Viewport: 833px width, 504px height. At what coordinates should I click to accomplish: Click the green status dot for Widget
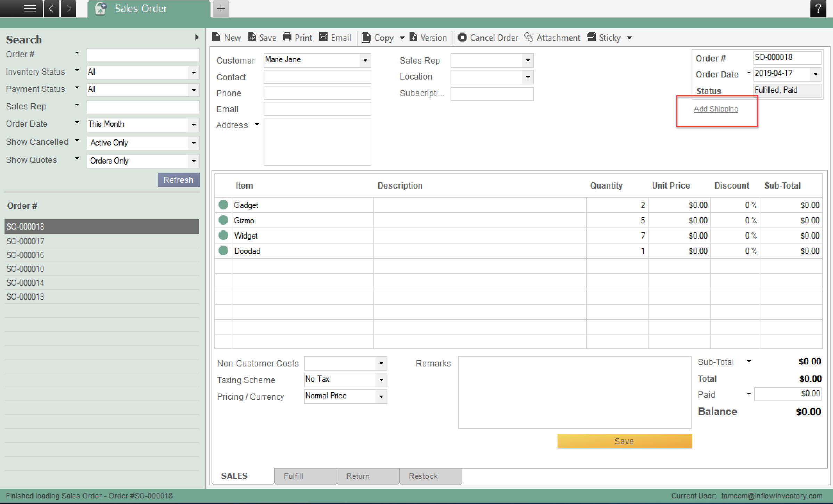(x=223, y=236)
